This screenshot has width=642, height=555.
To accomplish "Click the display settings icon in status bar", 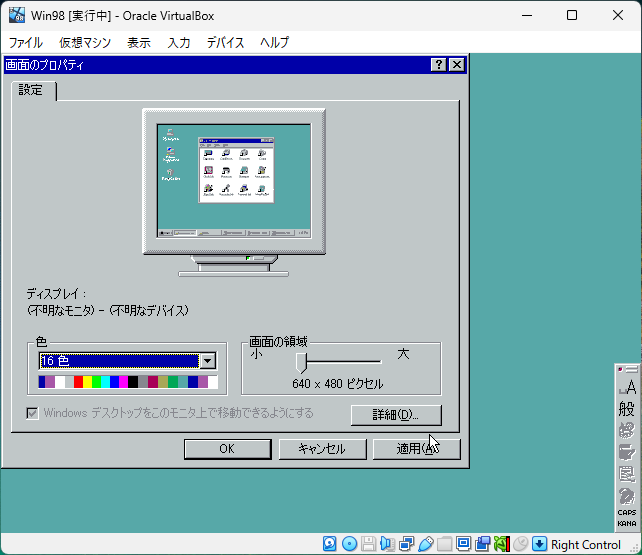I will (463, 544).
